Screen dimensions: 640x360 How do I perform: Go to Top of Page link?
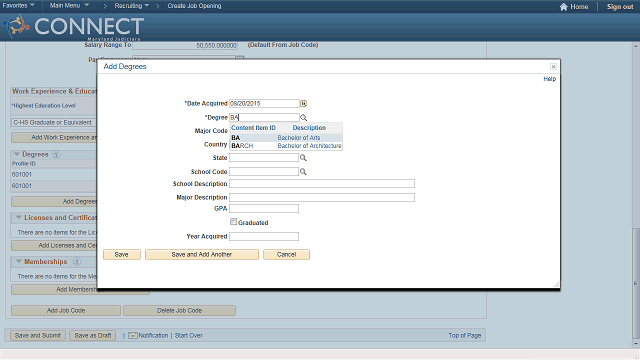point(464,336)
